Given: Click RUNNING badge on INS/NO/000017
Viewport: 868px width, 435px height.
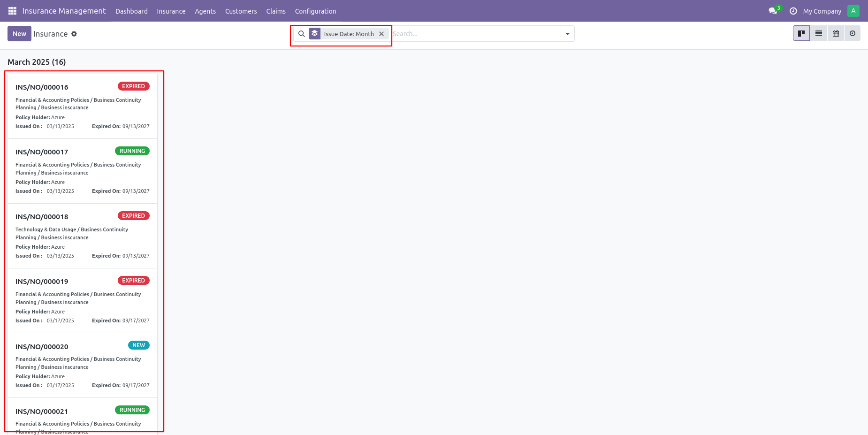Looking at the screenshot, I should tap(132, 151).
